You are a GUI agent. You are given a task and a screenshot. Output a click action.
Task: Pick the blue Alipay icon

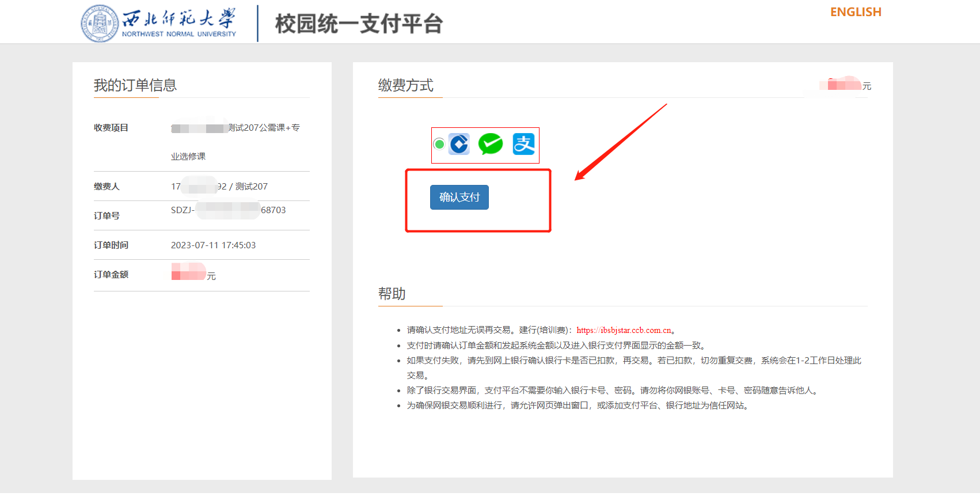pyautogui.click(x=523, y=144)
